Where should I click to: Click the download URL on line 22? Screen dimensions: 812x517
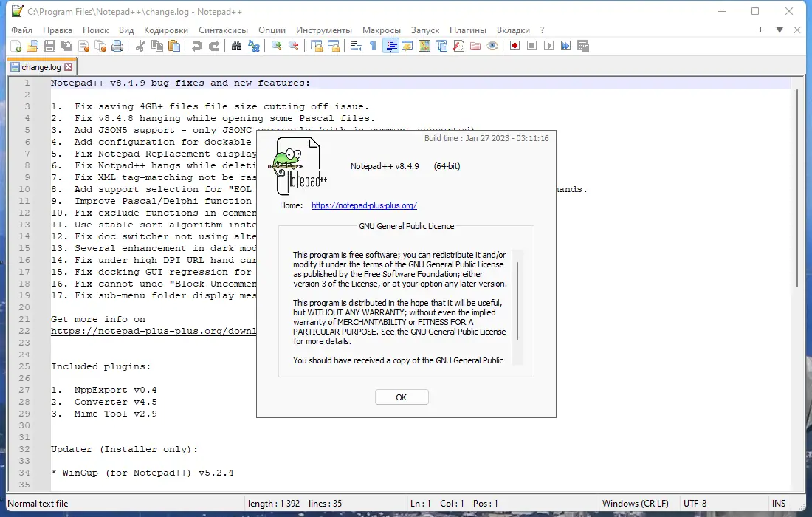(154, 331)
